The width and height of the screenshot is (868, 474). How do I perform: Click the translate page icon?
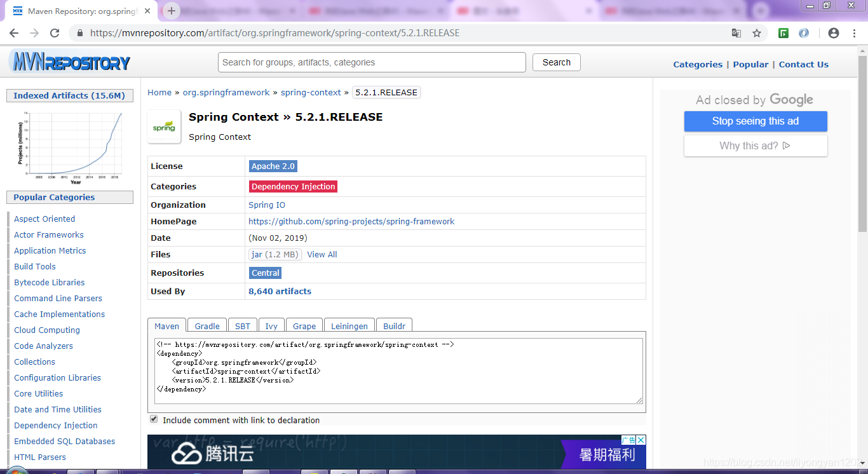(x=736, y=33)
